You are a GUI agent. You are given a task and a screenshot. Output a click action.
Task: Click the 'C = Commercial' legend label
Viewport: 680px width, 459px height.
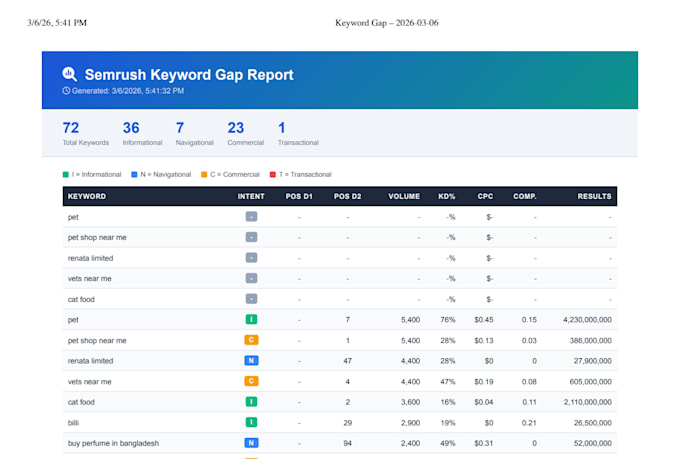(235, 174)
